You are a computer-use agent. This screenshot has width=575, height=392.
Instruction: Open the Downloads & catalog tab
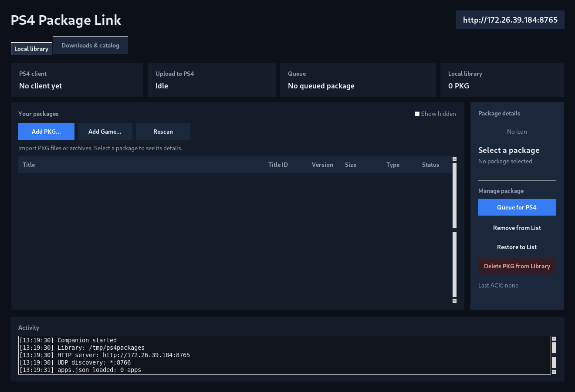[x=90, y=45]
